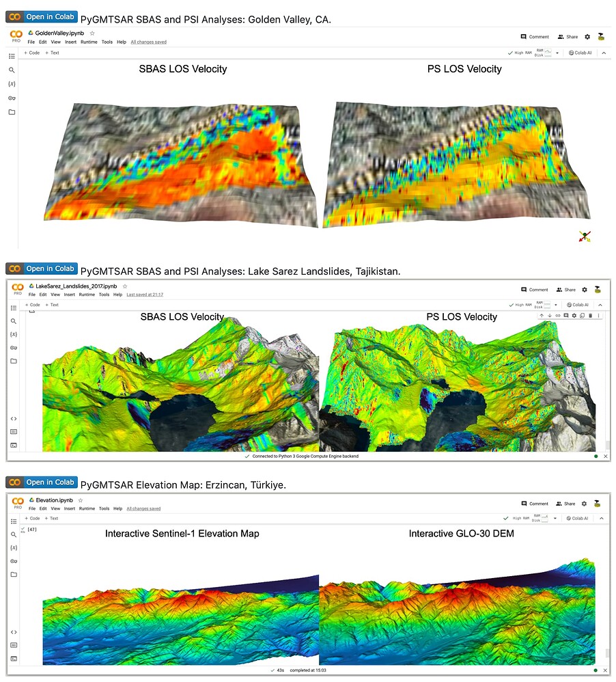The width and height of the screenshot is (616, 682).
Task: Click Open in Colab badge for Golden Valley
Action: pos(42,17)
